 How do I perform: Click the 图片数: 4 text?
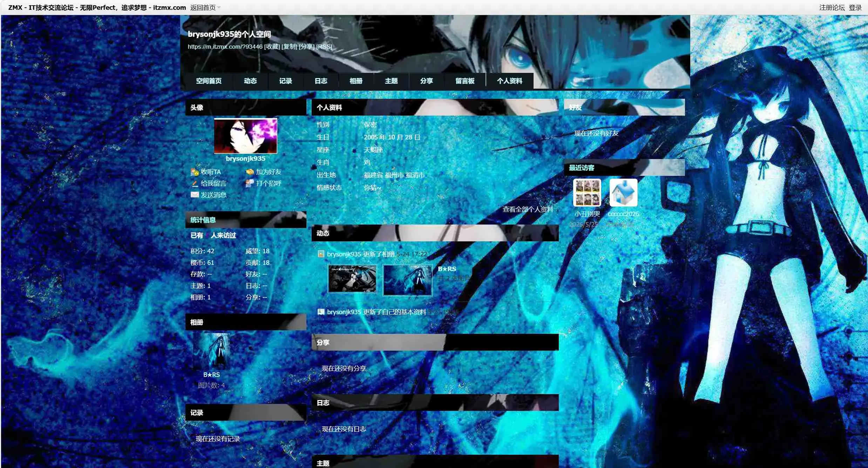(211, 385)
